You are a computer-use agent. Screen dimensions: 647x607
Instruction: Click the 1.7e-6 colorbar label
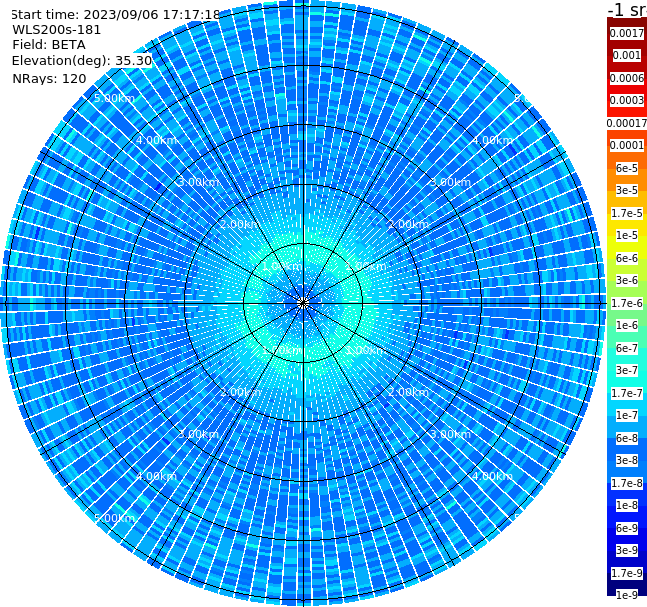(x=627, y=303)
